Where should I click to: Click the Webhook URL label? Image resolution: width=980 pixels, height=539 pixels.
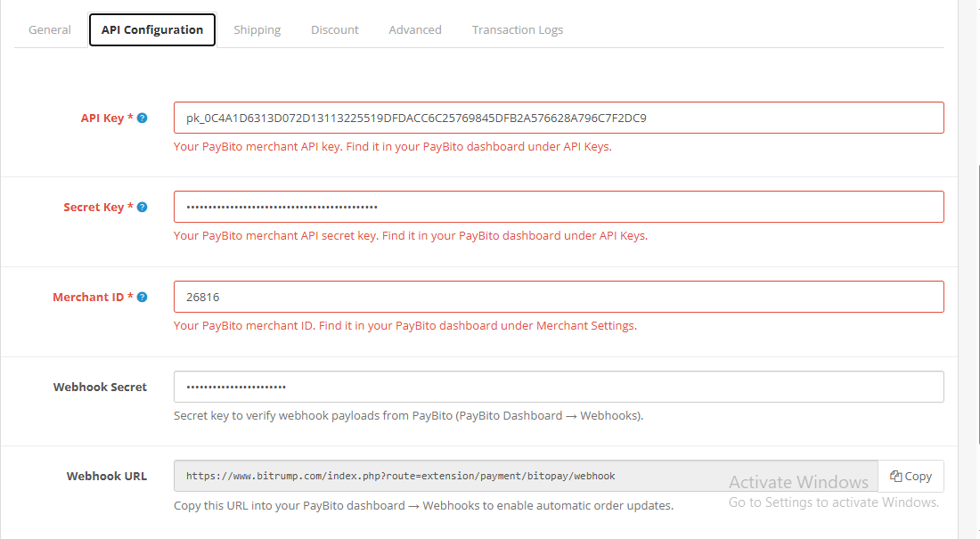coord(107,477)
